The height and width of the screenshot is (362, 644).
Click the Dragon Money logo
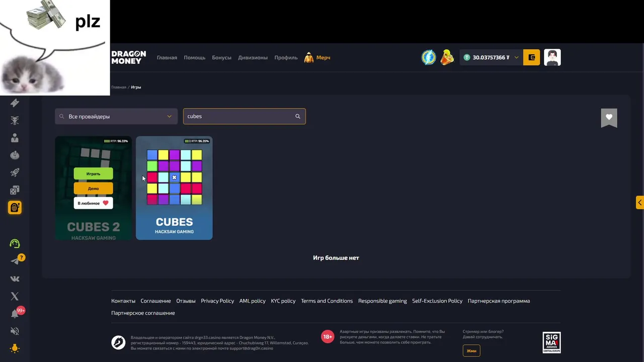pos(129,57)
